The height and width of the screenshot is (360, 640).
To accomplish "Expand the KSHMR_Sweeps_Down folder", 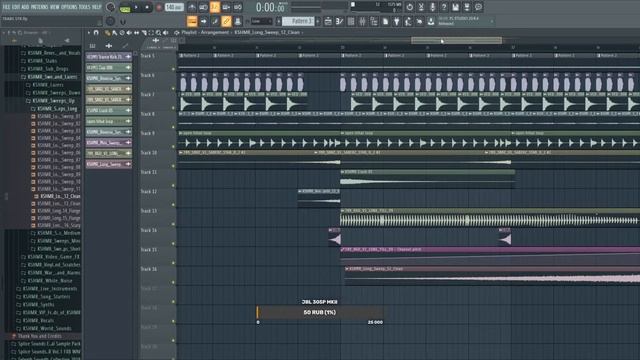I will pos(53,93).
